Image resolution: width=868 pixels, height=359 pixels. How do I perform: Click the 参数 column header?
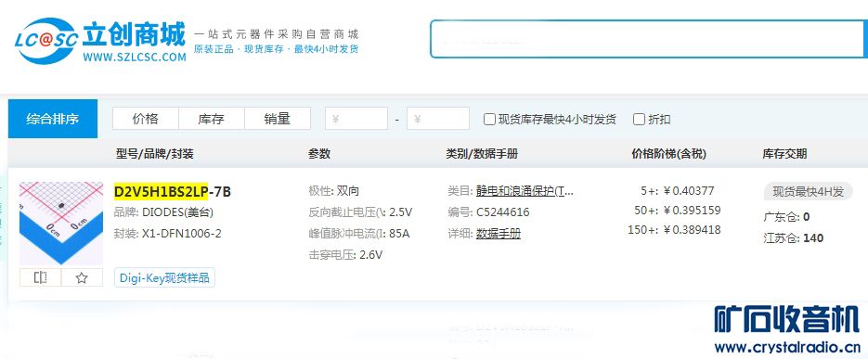point(318,154)
